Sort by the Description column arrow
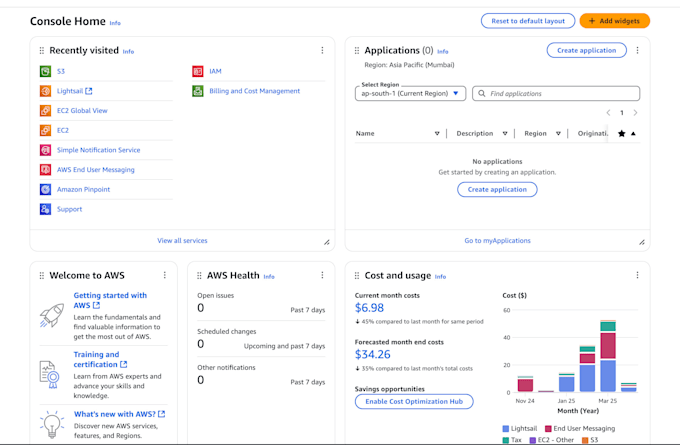The width and height of the screenshot is (680, 445). [505, 134]
